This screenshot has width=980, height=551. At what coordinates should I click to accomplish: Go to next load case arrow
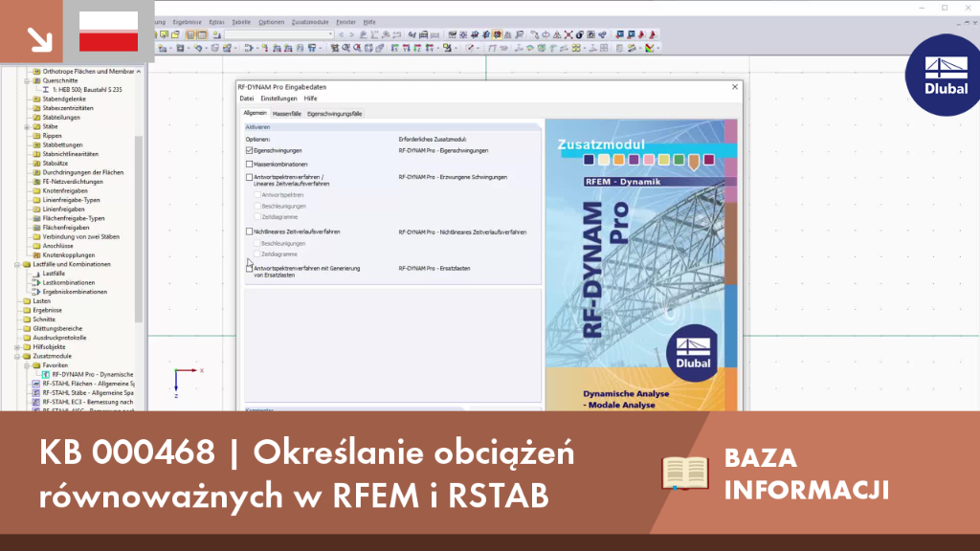coord(351,35)
